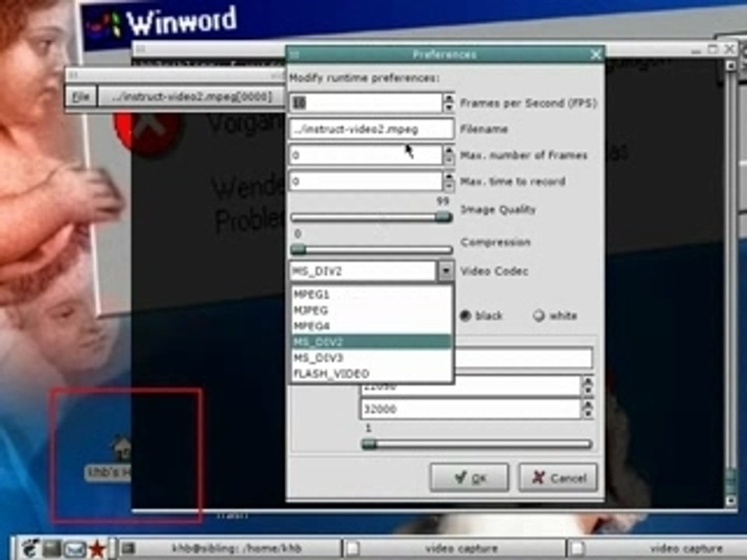Focus the Filename input field
This screenshot has height=560, width=747.
coord(372,129)
